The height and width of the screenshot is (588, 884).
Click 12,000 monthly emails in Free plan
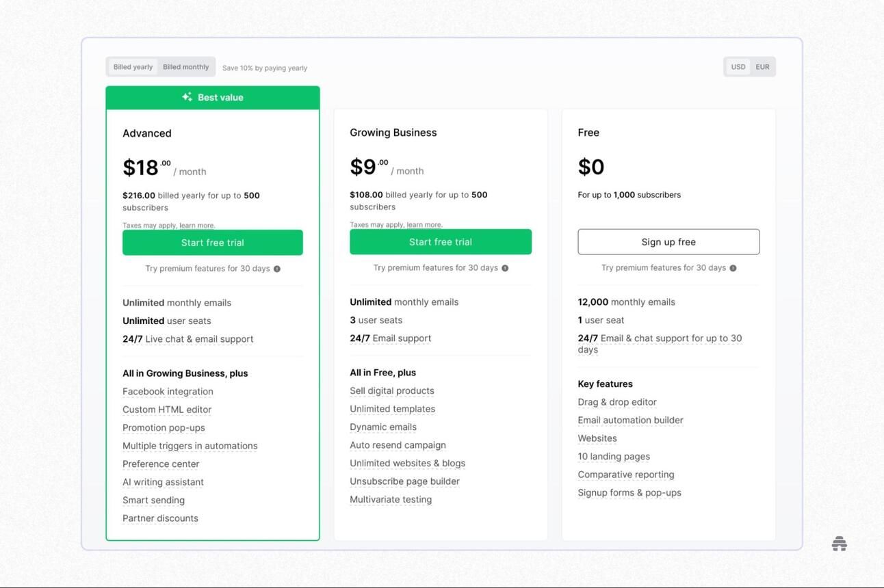point(626,302)
